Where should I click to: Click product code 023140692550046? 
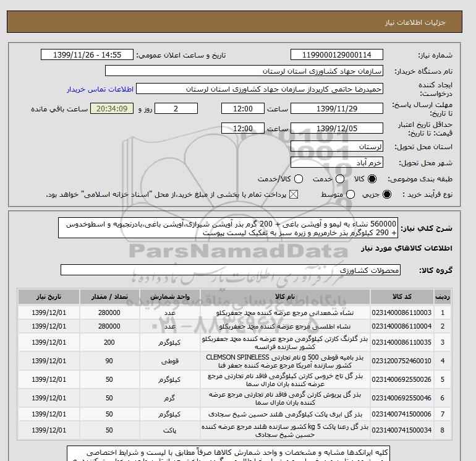tap(401, 398)
